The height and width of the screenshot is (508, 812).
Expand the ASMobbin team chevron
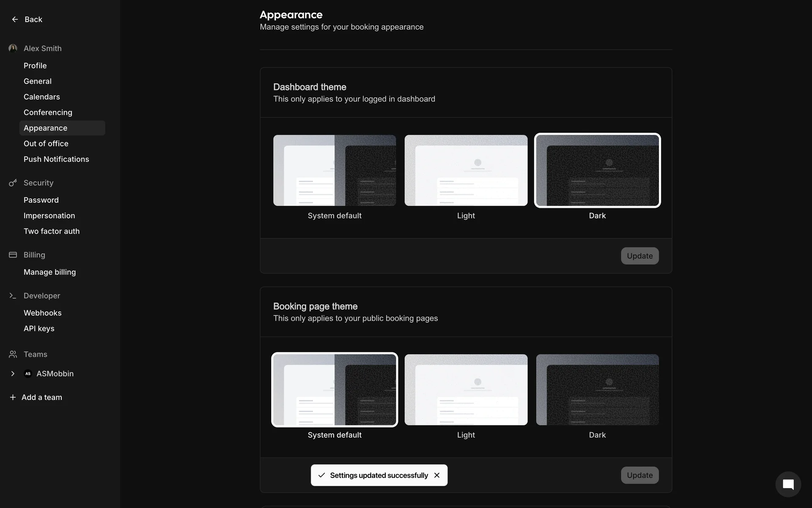(x=13, y=374)
